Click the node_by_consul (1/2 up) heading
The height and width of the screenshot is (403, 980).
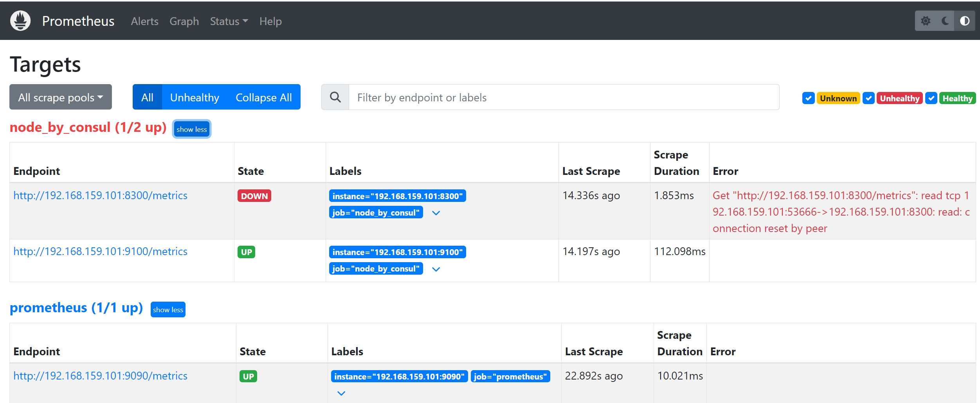point(88,128)
